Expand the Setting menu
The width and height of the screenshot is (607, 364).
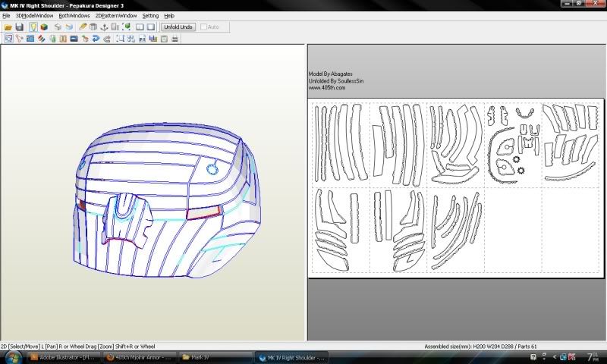click(150, 15)
